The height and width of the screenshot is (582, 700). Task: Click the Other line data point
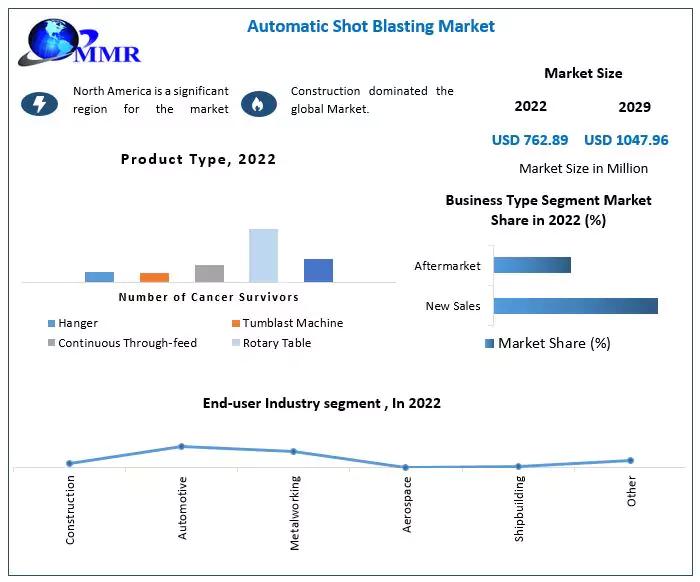point(630,460)
